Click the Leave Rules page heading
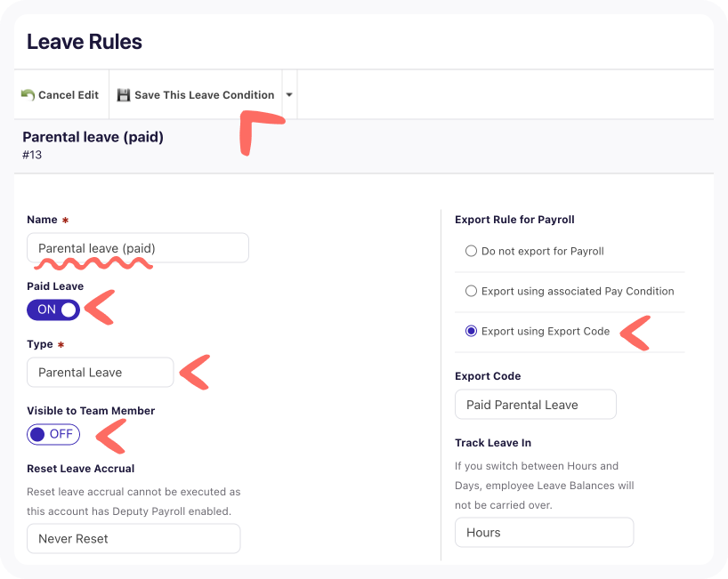 (x=85, y=42)
